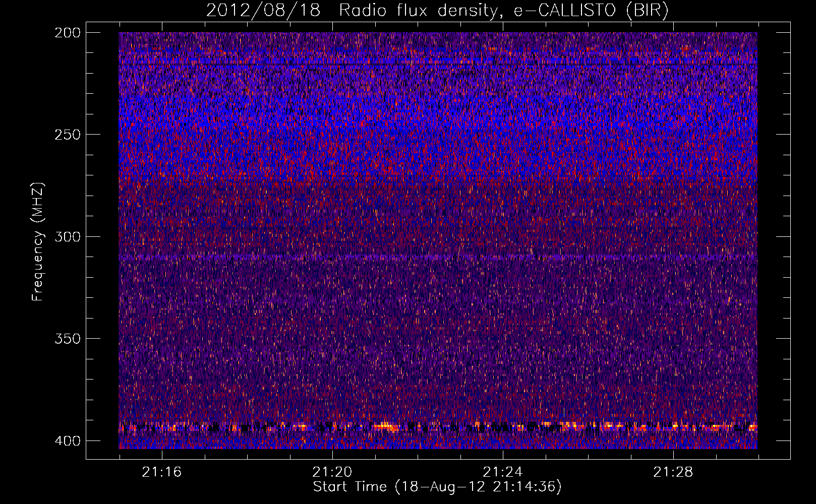
Task: Click the '350' frequency tick label
Action: [67, 339]
